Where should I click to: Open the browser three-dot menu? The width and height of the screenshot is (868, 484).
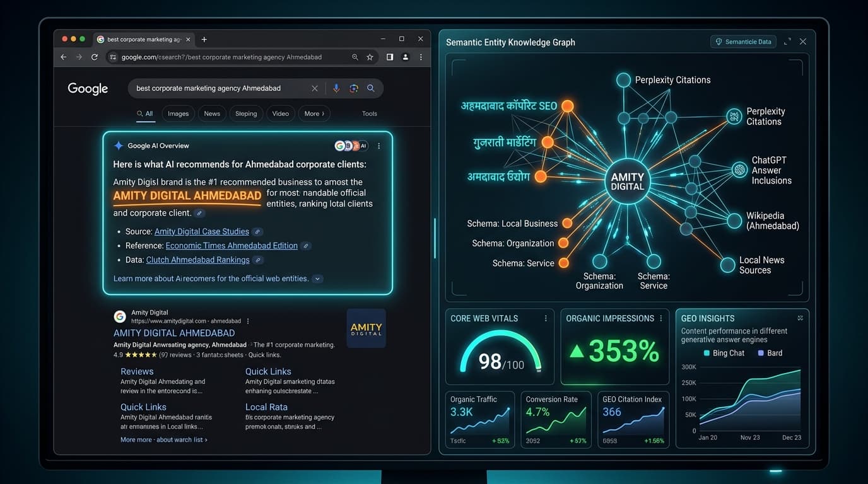click(421, 57)
